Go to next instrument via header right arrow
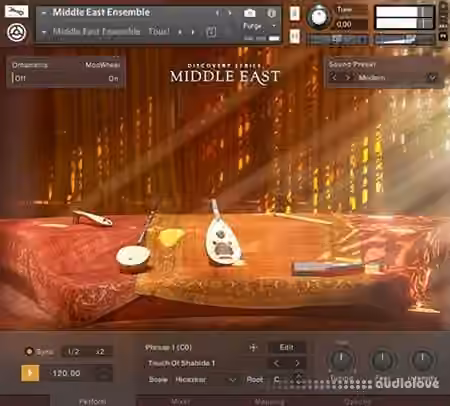Image resolution: width=450 pixels, height=406 pixels. point(230,13)
